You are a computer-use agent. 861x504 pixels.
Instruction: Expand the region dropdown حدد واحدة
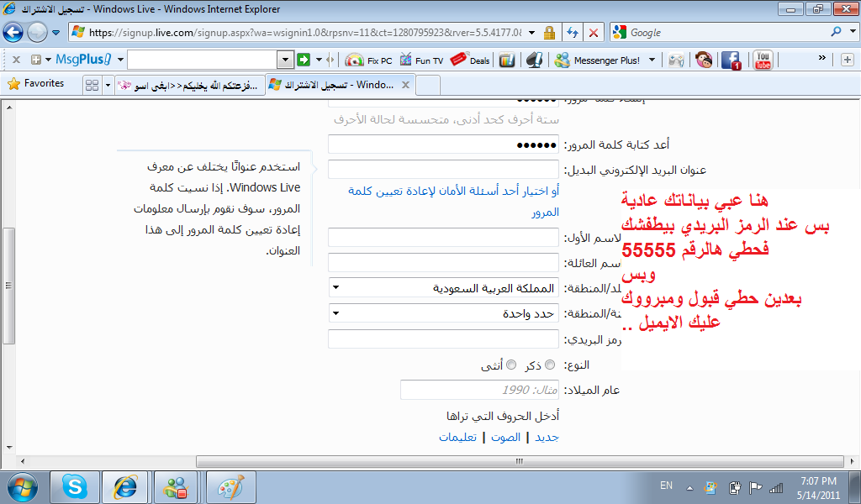coord(443,313)
